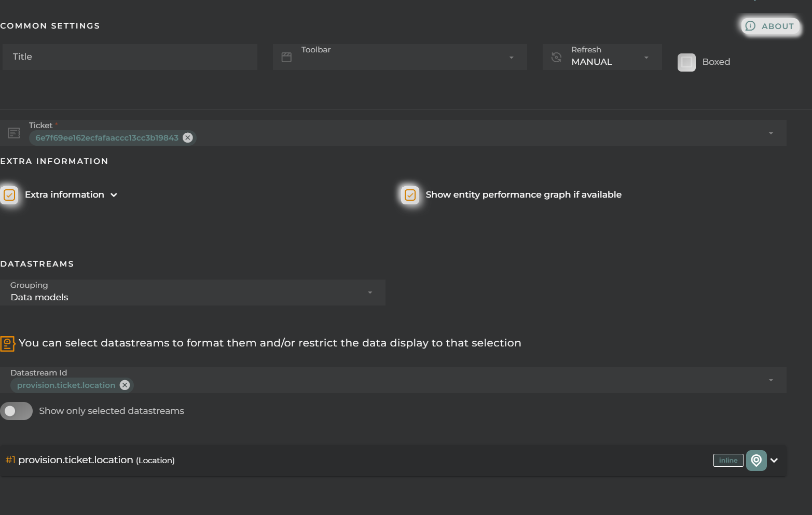The width and height of the screenshot is (812, 515).
Task: Click the Refresh cycle icon
Action: click(556, 57)
